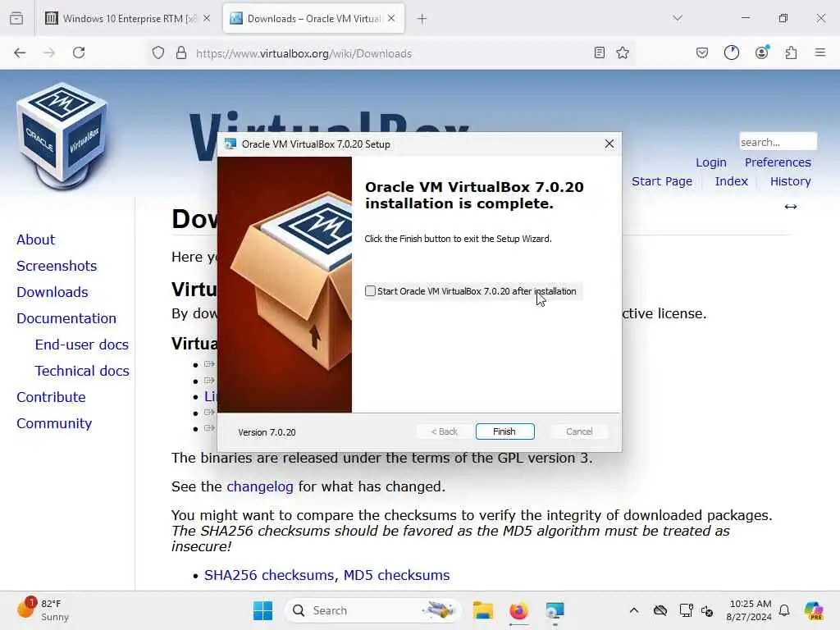Click the Login link
This screenshot has height=630, width=840.
pos(711,162)
